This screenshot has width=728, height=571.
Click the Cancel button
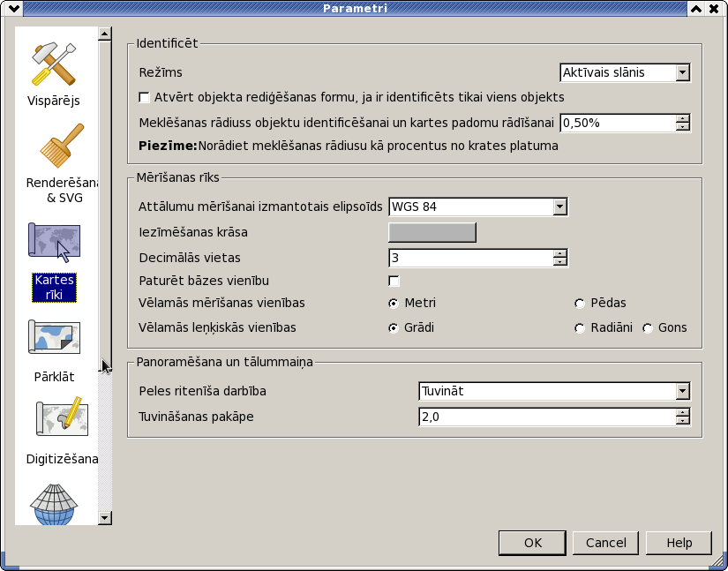pos(605,543)
